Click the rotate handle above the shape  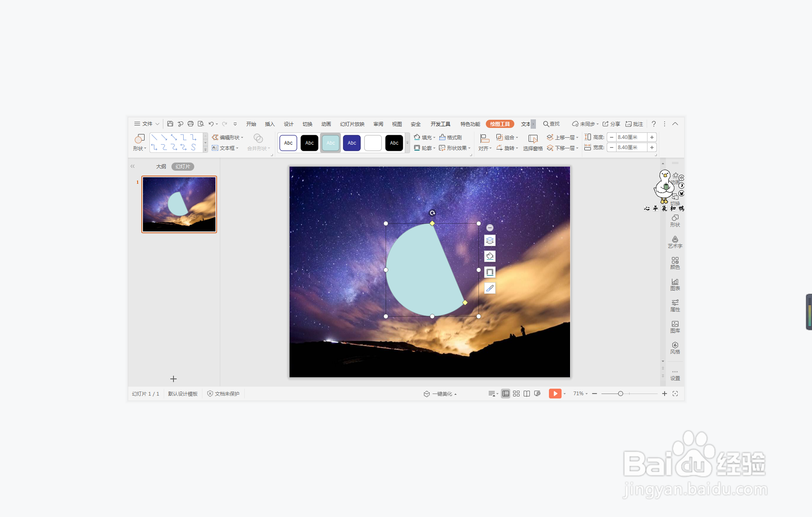[432, 213]
